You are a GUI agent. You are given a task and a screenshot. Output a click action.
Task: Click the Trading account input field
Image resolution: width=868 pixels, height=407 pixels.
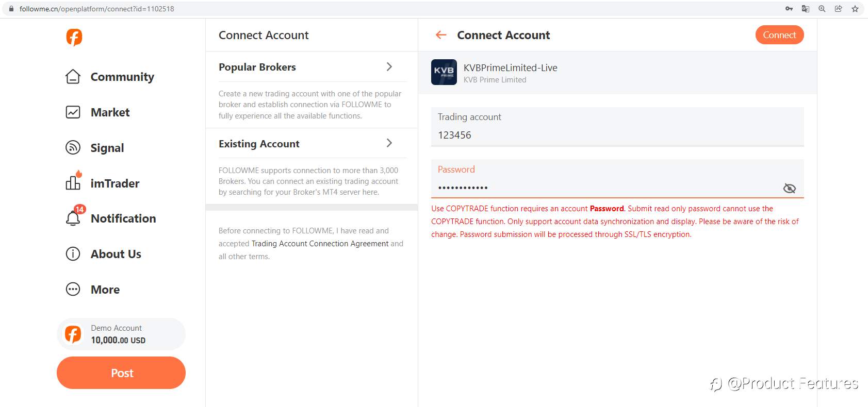tap(617, 127)
